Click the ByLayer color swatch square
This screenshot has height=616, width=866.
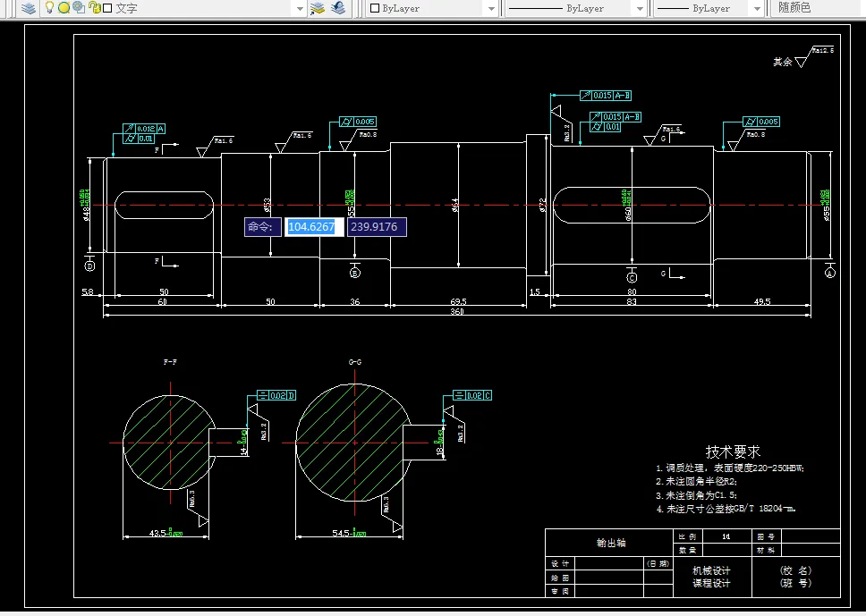[x=375, y=8]
